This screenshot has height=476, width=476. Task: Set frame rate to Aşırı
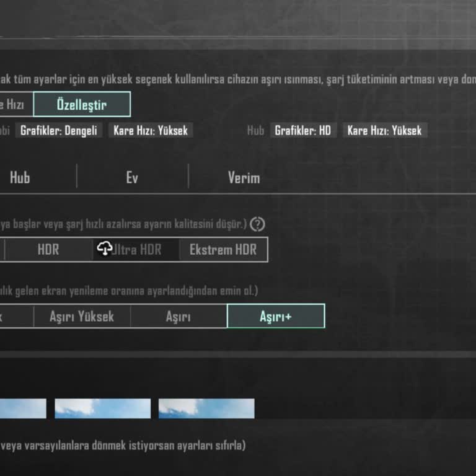[178, 316]
